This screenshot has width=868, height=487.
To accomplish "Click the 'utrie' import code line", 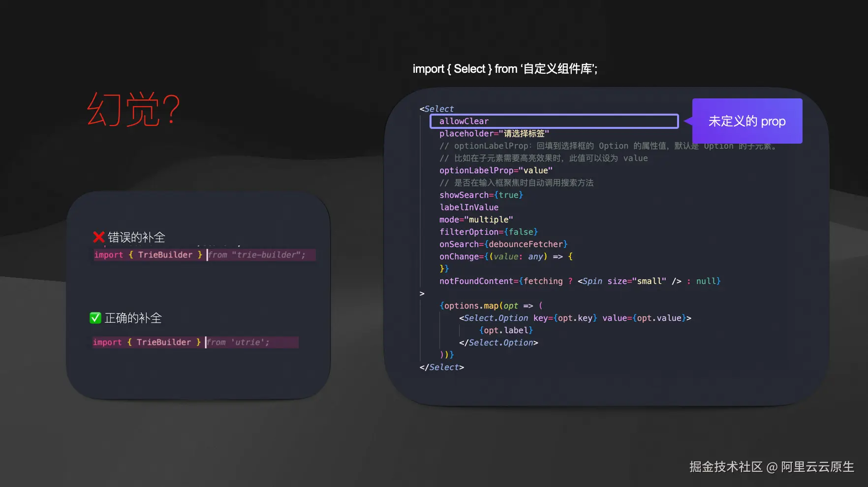I will pos(195,342).
